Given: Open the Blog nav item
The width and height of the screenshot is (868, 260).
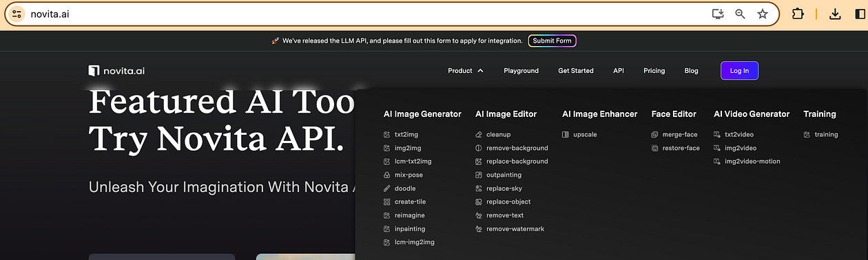Looking at the screenshot, I should [691, 71].
